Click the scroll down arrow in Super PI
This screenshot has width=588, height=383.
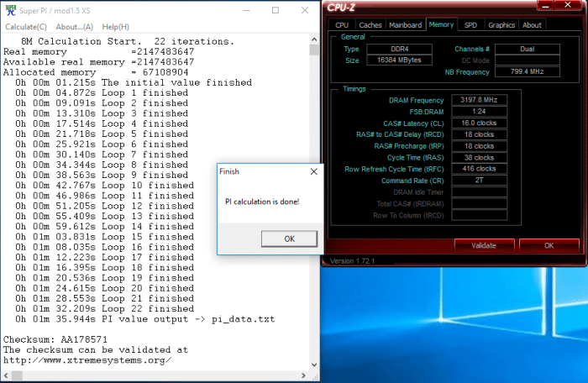pyautogui.click(x=314, y=365)
